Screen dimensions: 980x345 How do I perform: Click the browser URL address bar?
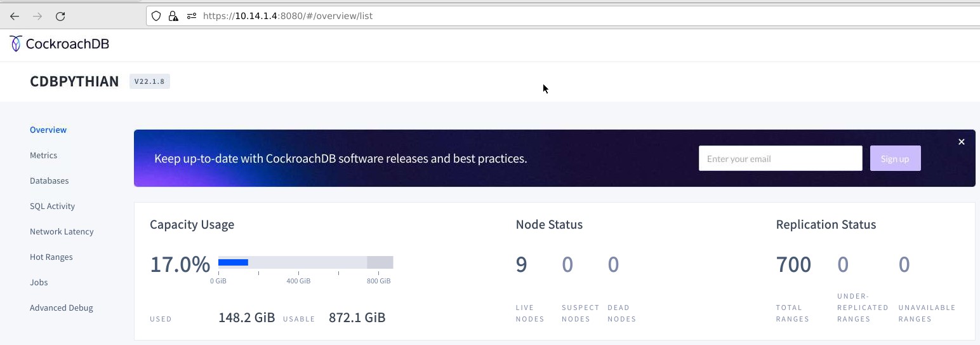571,16
